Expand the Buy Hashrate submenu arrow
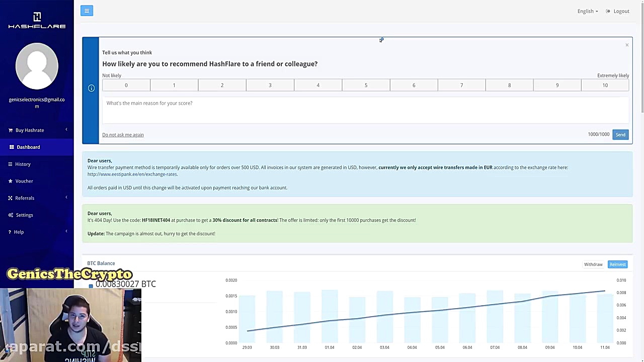 pyautogui.click(x=66, y=130)
